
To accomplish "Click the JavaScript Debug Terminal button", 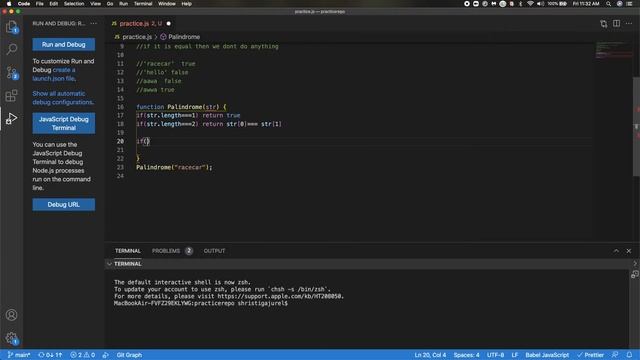I will (x=64, y=123).
